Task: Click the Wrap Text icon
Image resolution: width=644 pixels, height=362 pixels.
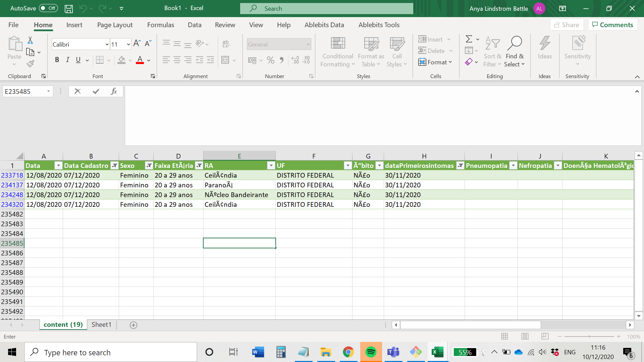Action: point(226,44)
